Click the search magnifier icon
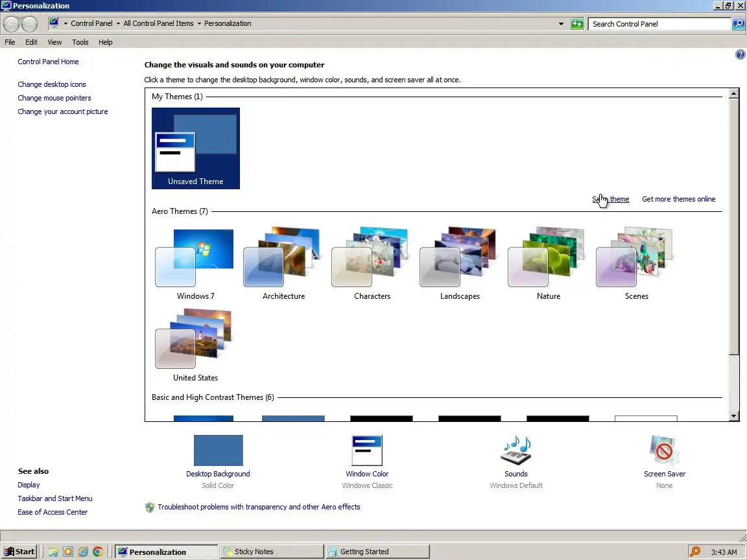The height and width of the screenshot is (560, 747). pyautogui.click(x=738, y=24)
